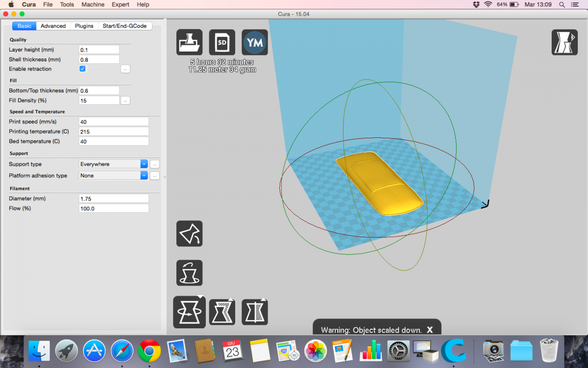
Task: Open Finder from the dock
Action: pos(39,351)
